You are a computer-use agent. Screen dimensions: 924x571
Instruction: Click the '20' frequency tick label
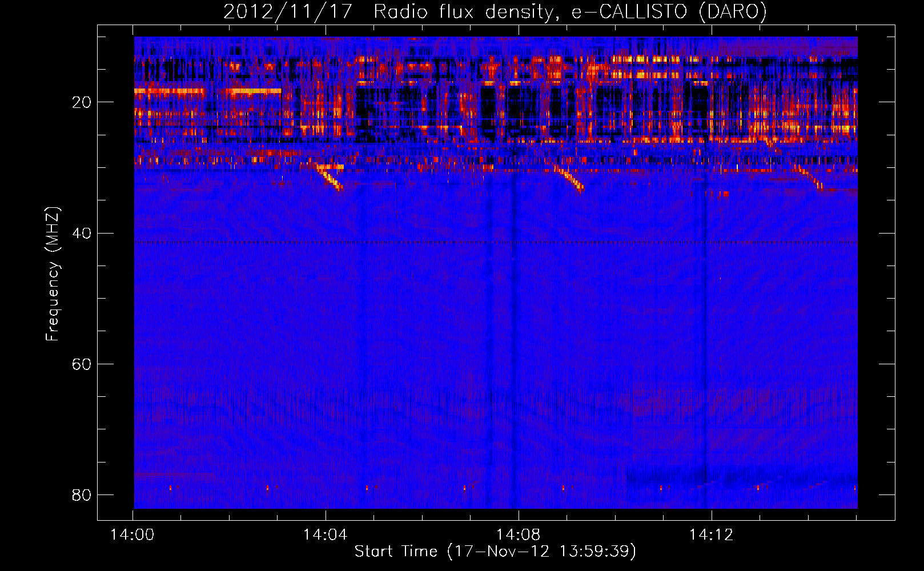[82, 102]
